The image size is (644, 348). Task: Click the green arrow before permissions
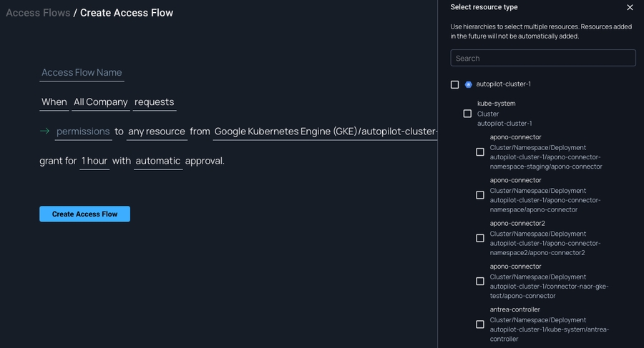[x=44, y=131]
